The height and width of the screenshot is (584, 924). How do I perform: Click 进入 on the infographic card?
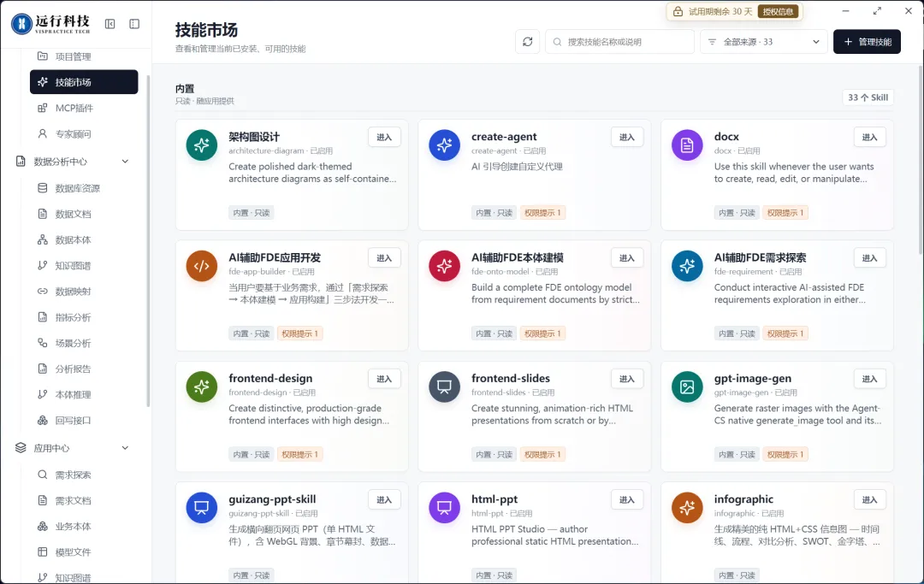click(x=870, y=500)
